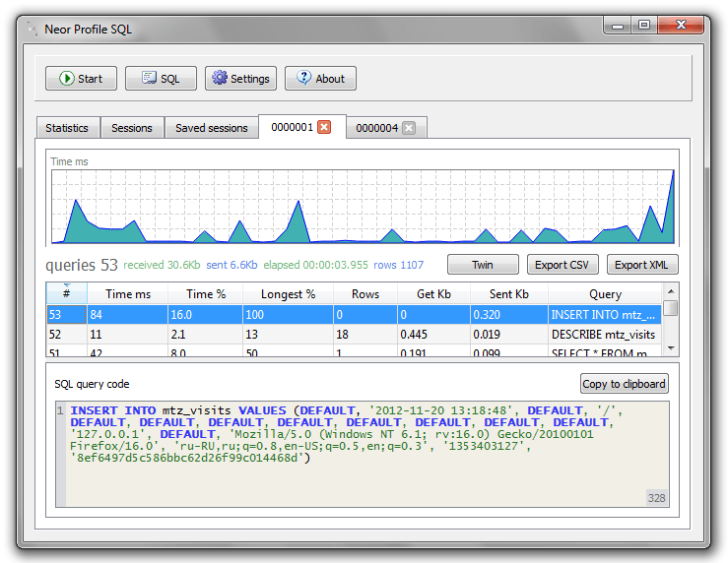Select the 0000004 session tab

(376, 128)
